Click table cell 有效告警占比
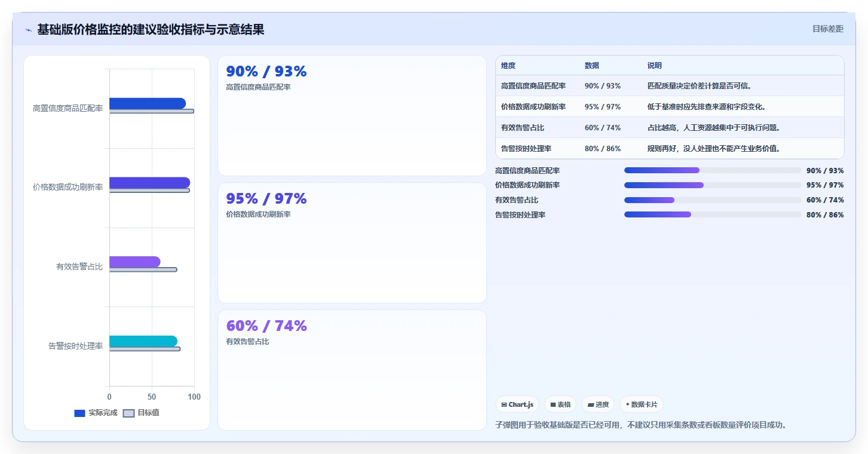The image size is (868, 454). pos(523,128)
